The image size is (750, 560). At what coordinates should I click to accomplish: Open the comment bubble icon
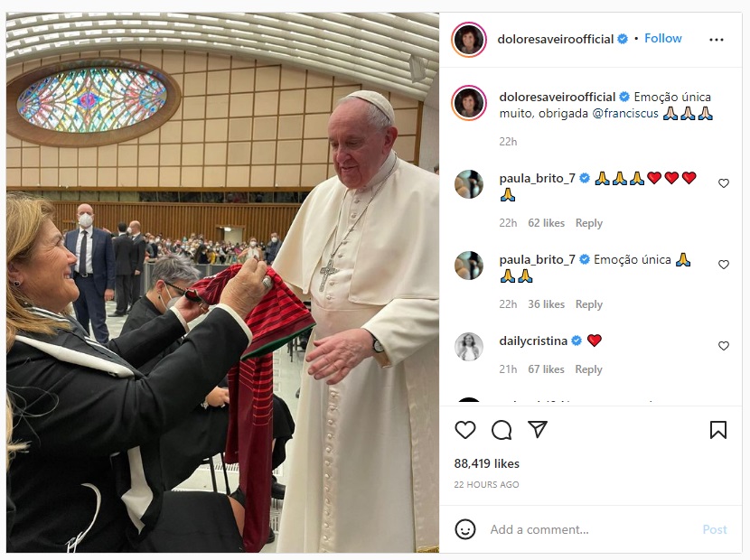[502, 430]
